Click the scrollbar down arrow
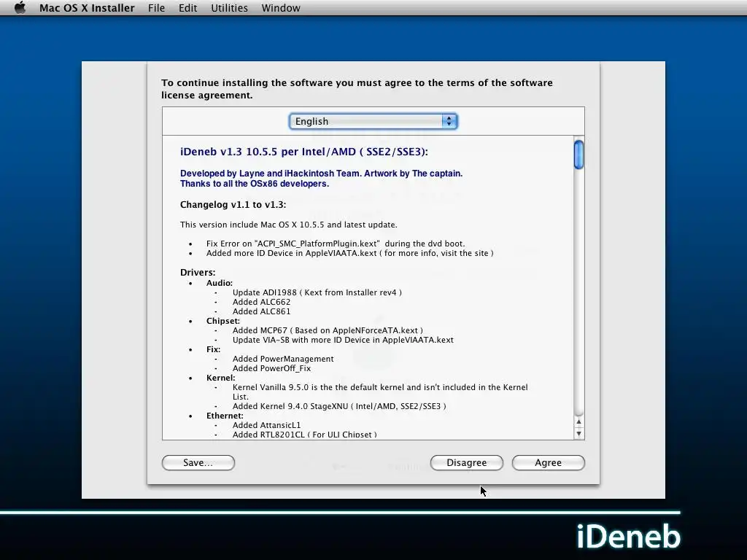747x560 pixels. coord(578,433)
